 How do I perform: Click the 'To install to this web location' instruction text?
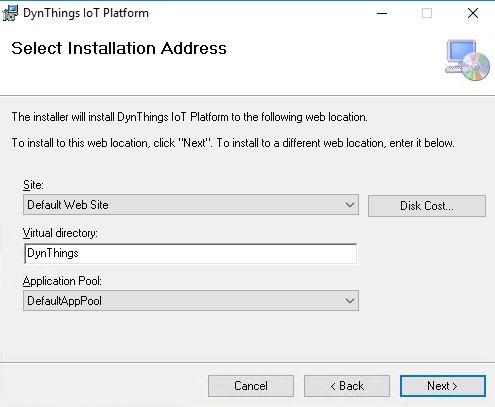point(233,143)
